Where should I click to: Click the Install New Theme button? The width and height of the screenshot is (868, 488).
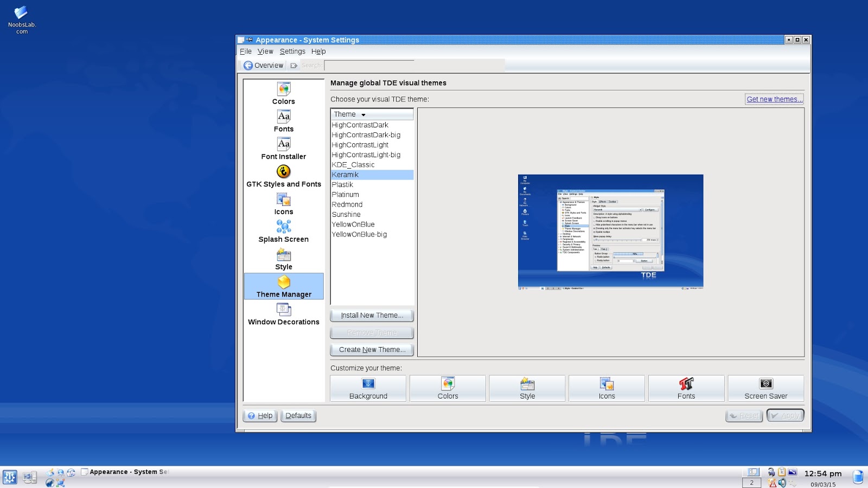[372, 315]
